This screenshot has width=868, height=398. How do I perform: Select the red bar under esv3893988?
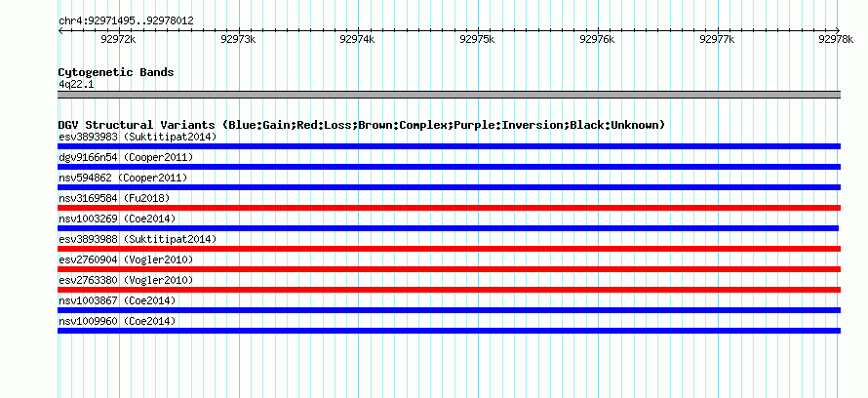coord(449,249)
